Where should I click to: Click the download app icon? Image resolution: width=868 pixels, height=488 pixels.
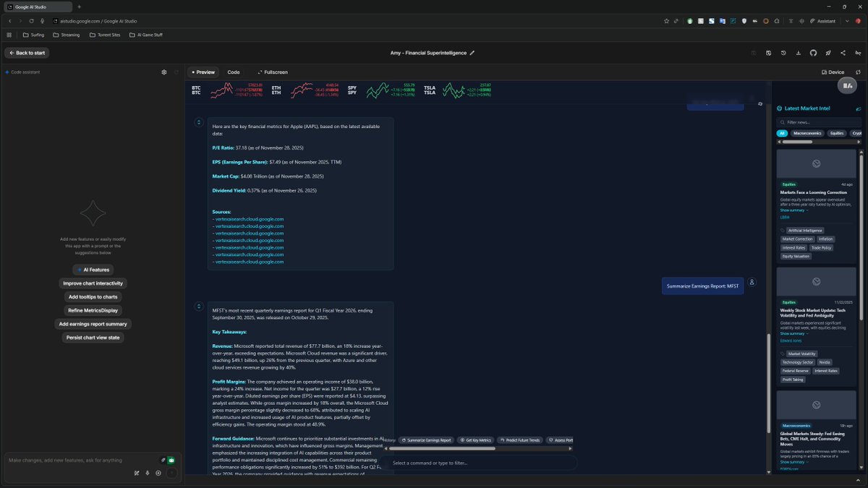(798, 53)
